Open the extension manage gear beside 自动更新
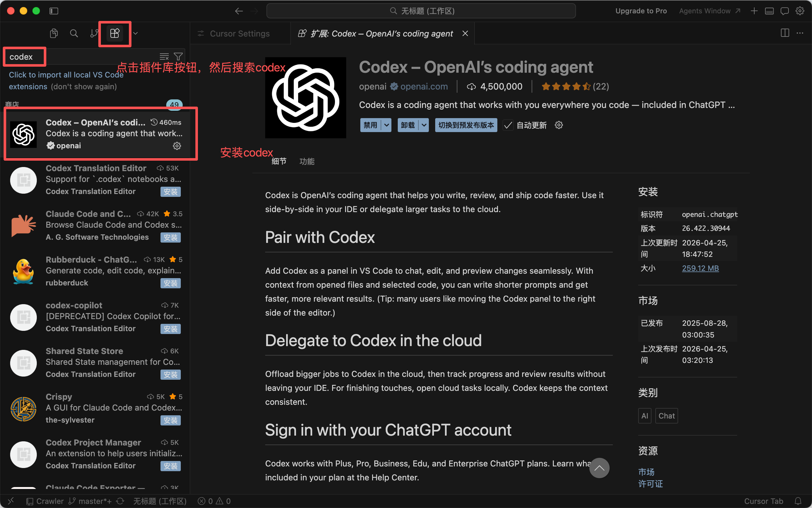The width and height of the screenshot is (812, 508). pyautogui.click(x=559, y=125)
